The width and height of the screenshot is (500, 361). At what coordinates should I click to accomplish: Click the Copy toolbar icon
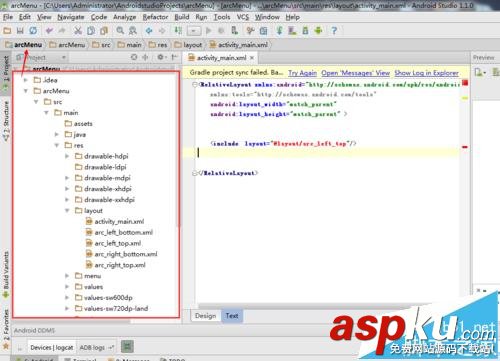pos(91,31)
